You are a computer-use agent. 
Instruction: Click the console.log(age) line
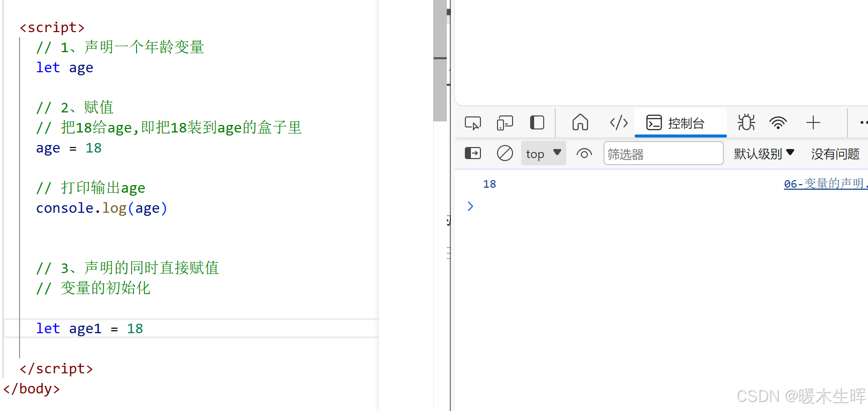101,208
